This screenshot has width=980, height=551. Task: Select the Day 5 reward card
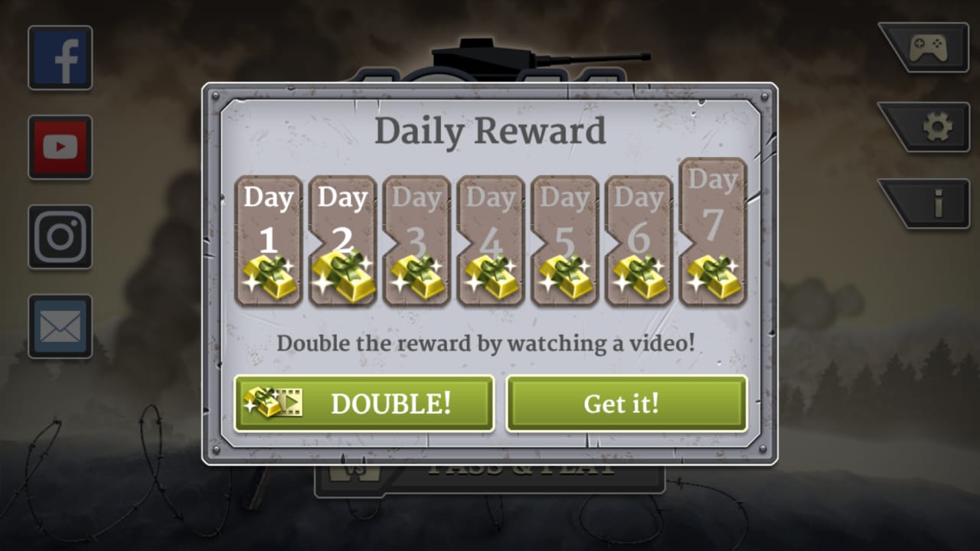(x=565, y=241)
